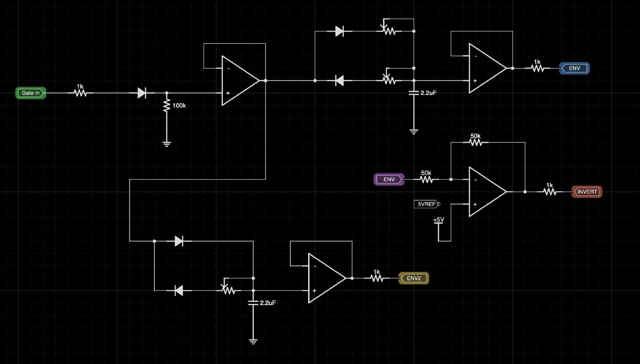640x364 pixels.
Task: Click the purple ENV input port
Action: tap(390, 179)
